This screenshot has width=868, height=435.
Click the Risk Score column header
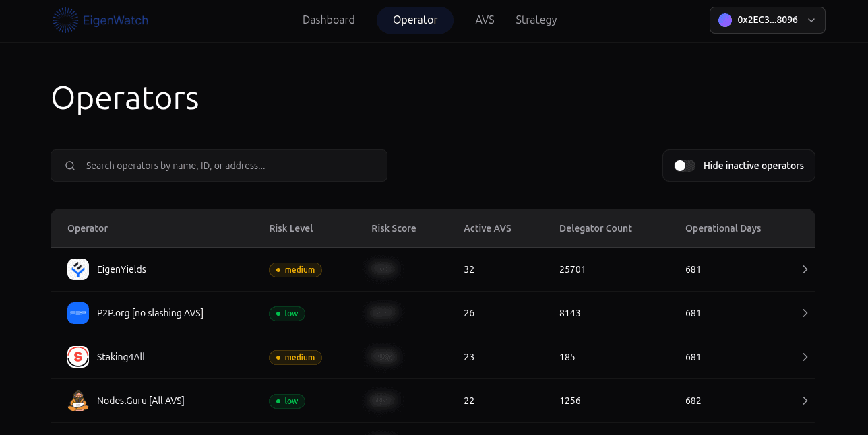tap(394, 228)
